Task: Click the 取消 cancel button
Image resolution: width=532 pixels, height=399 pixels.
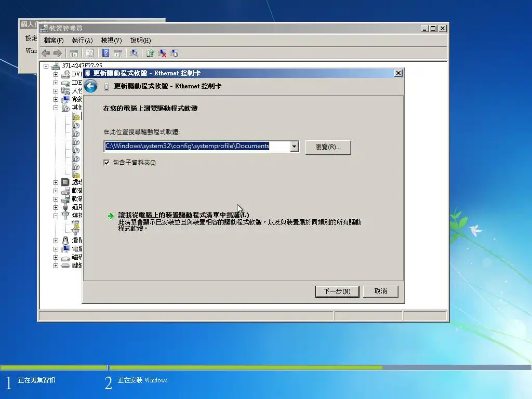Action: pyautogui.click(x=380, y=291)
